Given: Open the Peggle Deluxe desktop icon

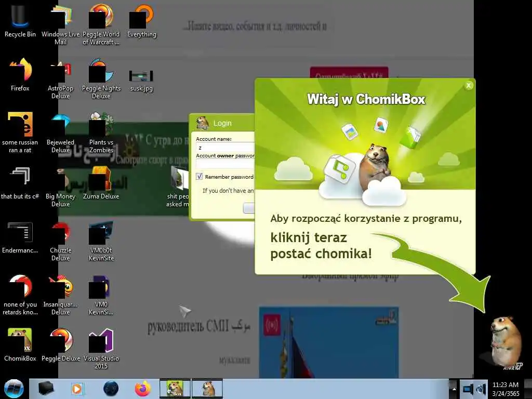Looking at the screenshot, I should click(60, 345).
